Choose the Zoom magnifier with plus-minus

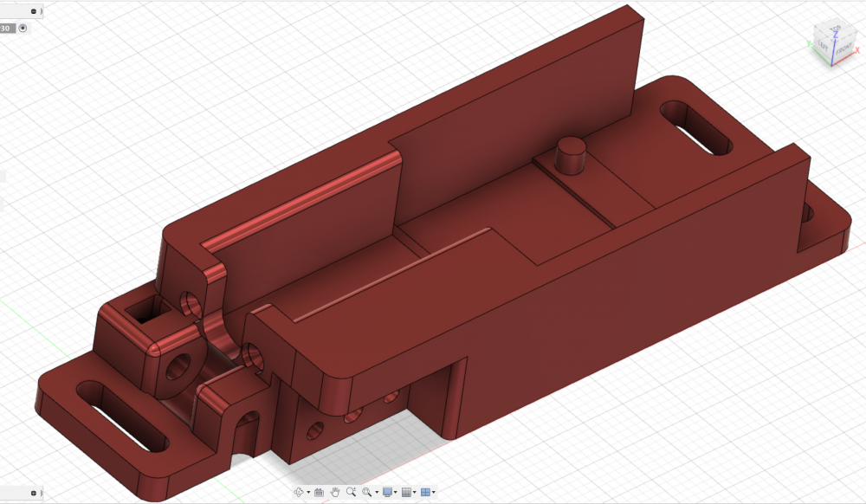(351, 492)
